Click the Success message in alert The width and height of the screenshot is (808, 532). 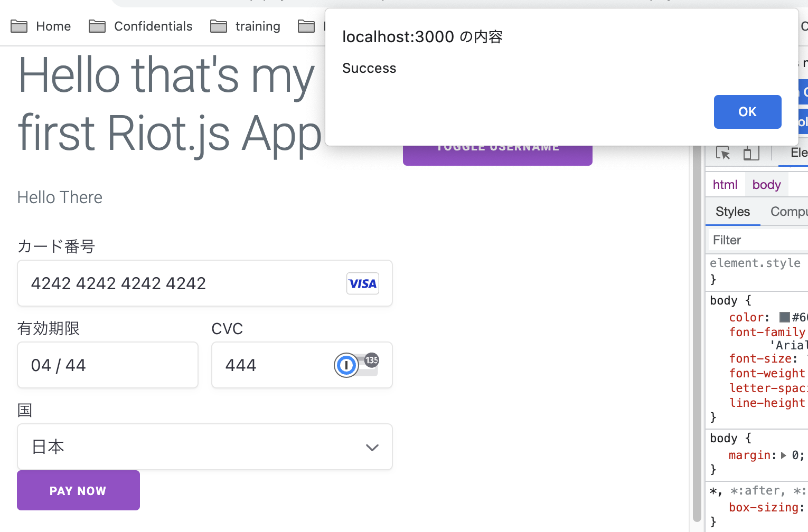click(369, 68)
